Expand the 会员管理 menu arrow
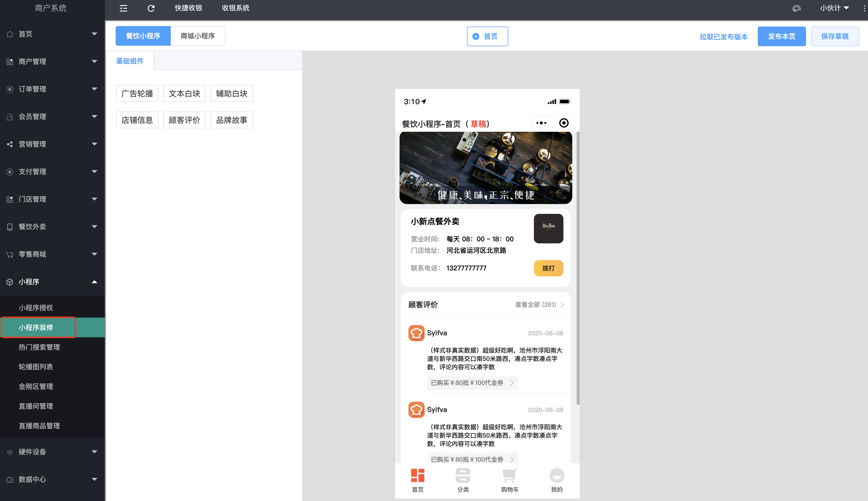The height and width of the screenshot is (501, 868). click(x=94, y=116)
